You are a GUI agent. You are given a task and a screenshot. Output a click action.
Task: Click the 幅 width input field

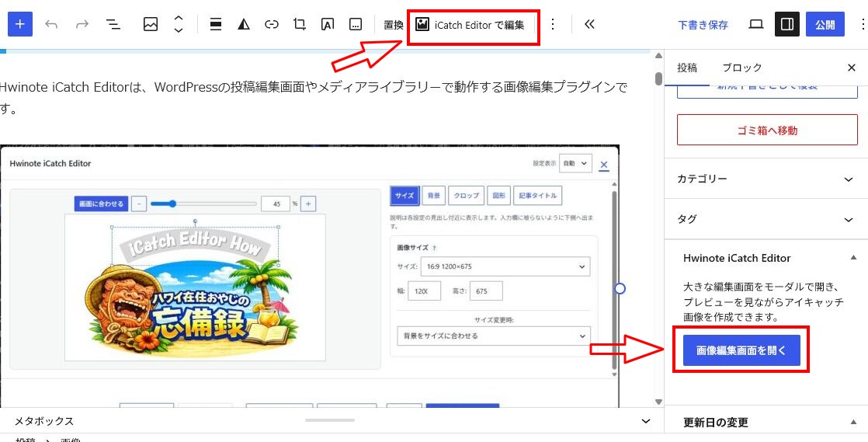click(x=424, y=291)
